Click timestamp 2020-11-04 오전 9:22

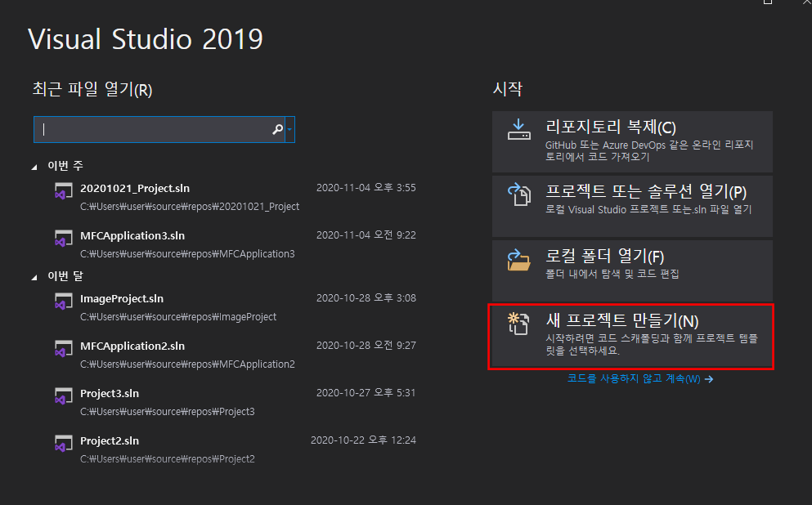click(x=366, y=235)
